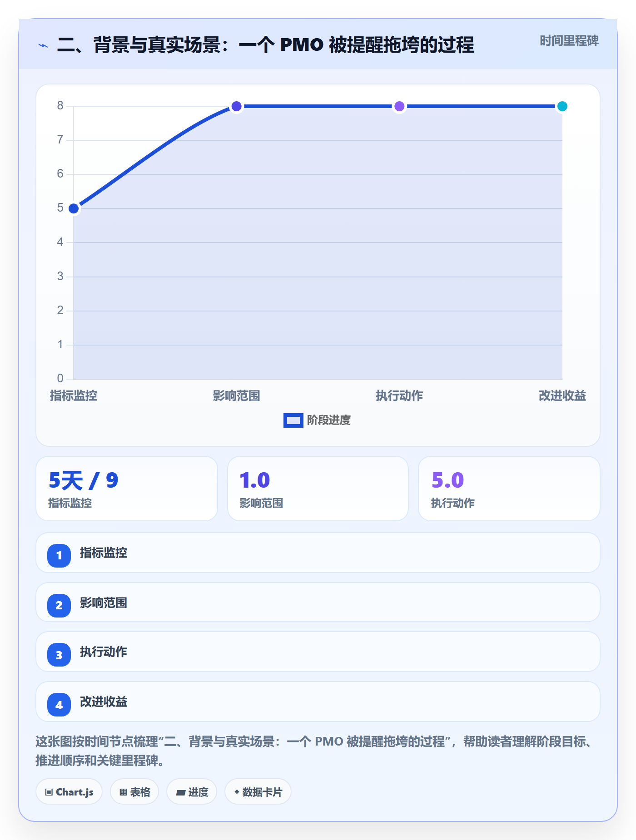The image size is (636, 840).
Task: Click the 指标监控 data point on the chart
Action: click(x=74, y=208)
